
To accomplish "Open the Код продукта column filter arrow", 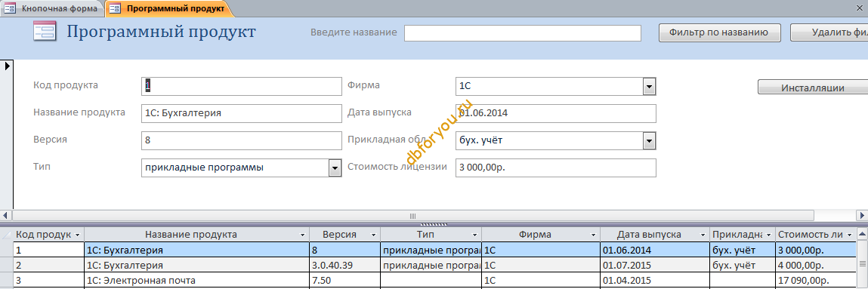I will (x=78, y=235).
